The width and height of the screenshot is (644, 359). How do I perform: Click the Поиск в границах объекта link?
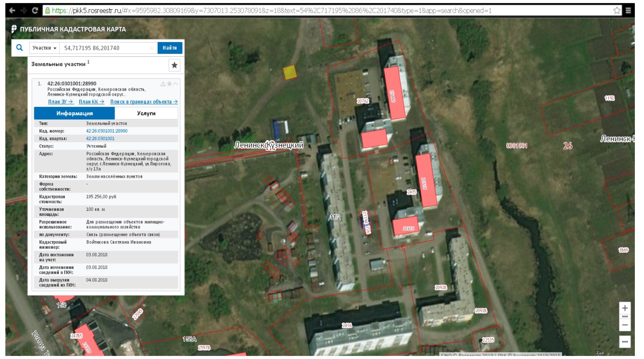144,102
